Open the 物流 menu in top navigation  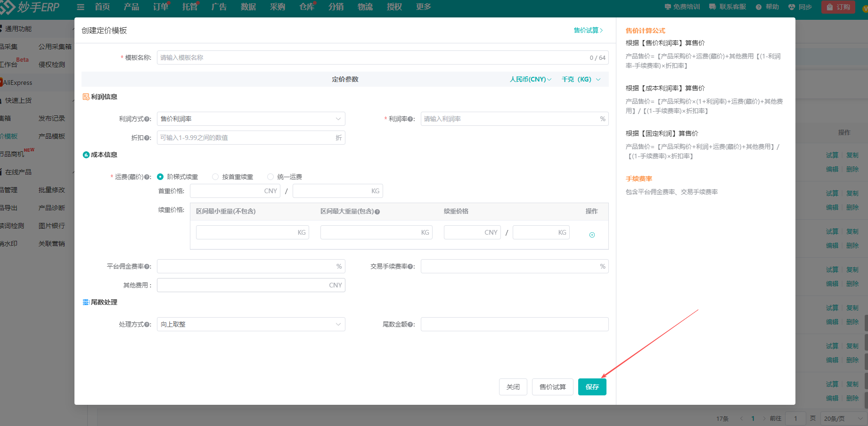click(365, 7)
